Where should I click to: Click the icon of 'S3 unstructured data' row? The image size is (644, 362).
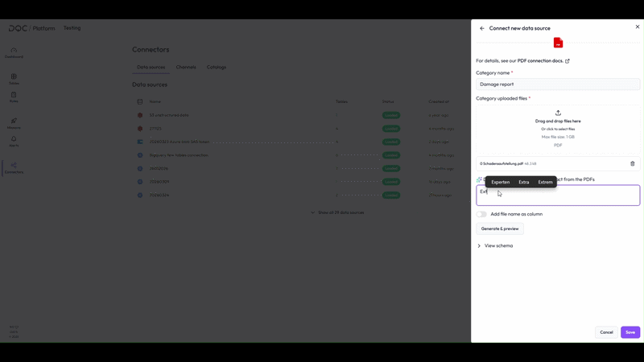[140, 115]
